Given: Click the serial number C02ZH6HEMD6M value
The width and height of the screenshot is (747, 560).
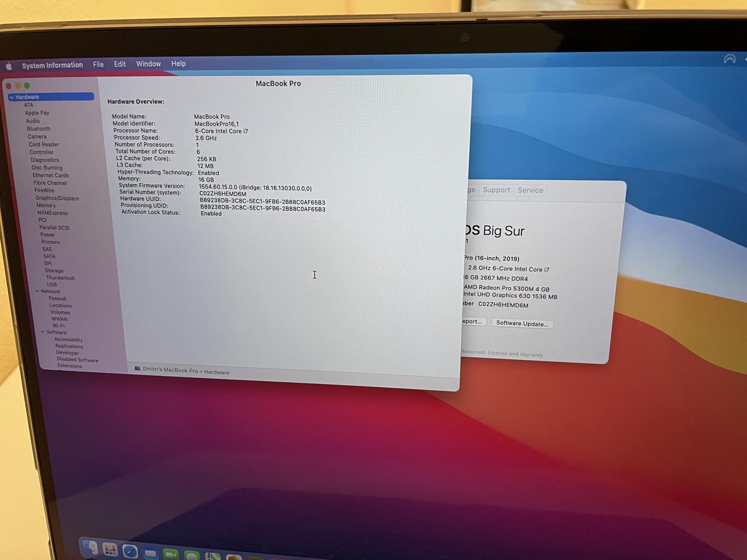Looking at the screenshot, I should pyautogui.click(x=223, y=193).
